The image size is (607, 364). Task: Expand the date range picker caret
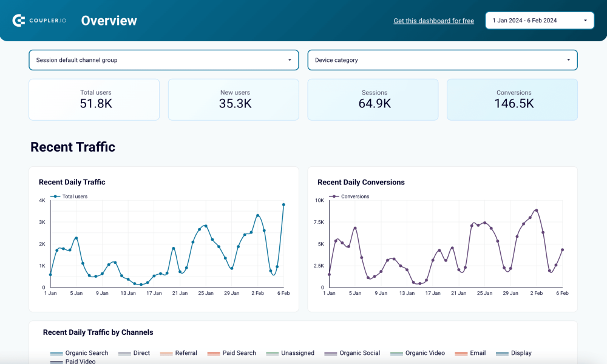pos(585,20)
